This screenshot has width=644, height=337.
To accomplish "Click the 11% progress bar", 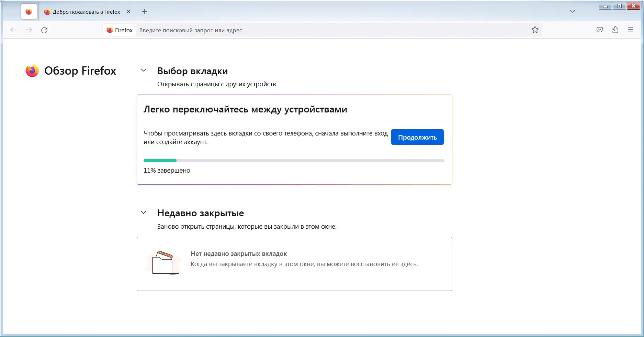I will point(294,160).
